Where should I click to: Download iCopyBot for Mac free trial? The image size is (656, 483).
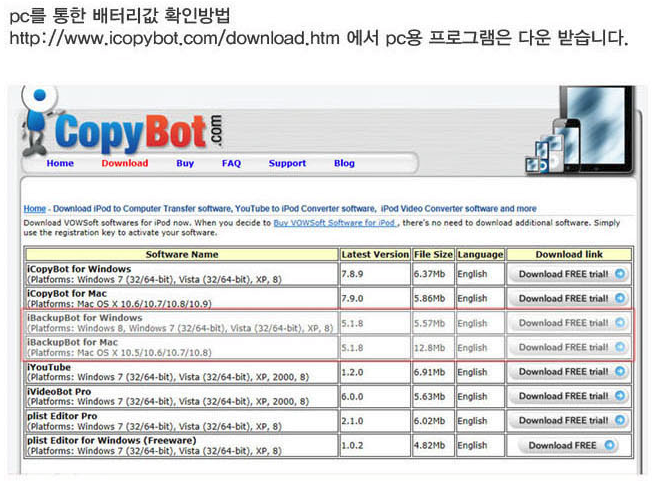click(x=569, y=298)
